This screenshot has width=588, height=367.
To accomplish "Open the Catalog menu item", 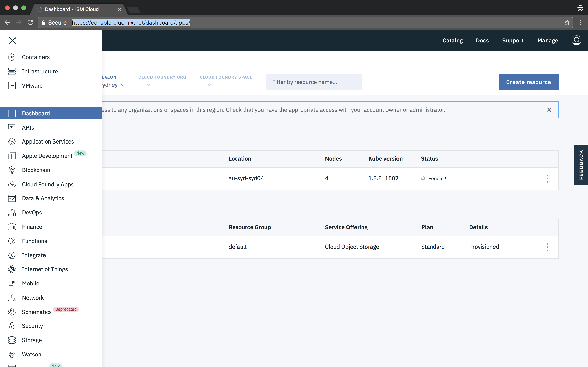I will click(452, 41).
